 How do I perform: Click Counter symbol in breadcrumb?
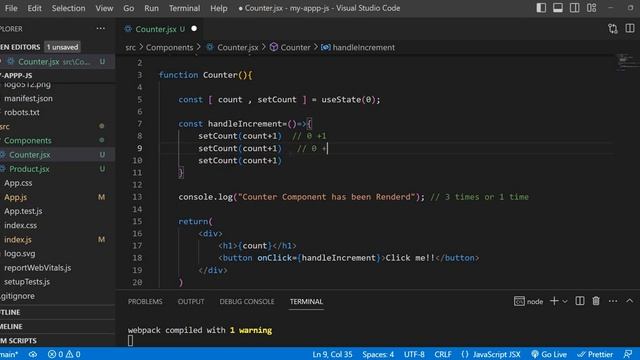[295, 47]
